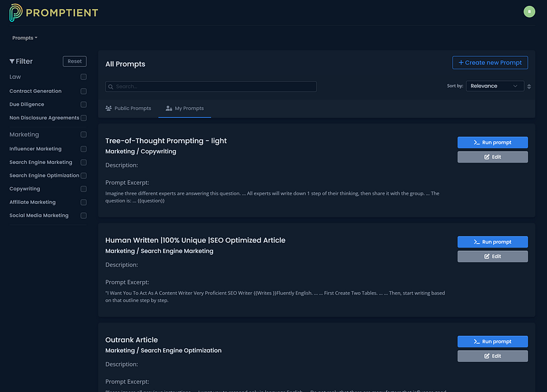This screenshot has width=547, height=392.
Task: Click the Affiliate Marketing filter label
Action: pyautogui.click(x=33, y=203)
